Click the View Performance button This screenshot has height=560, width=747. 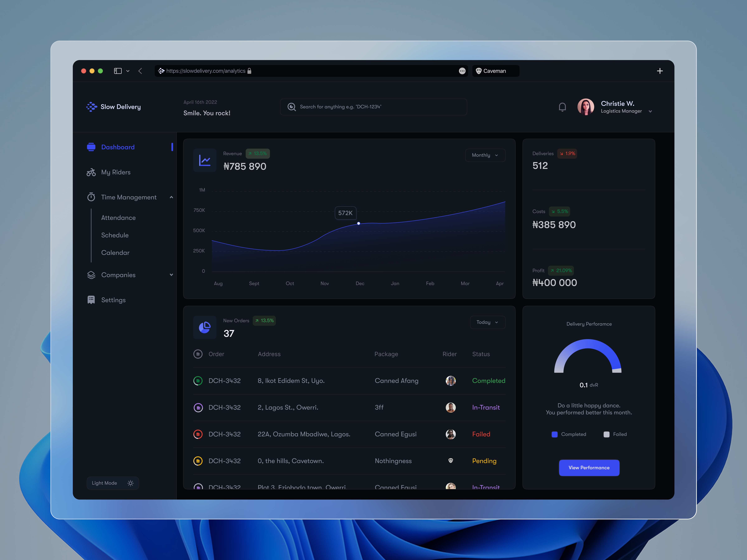tap(589, 467)
